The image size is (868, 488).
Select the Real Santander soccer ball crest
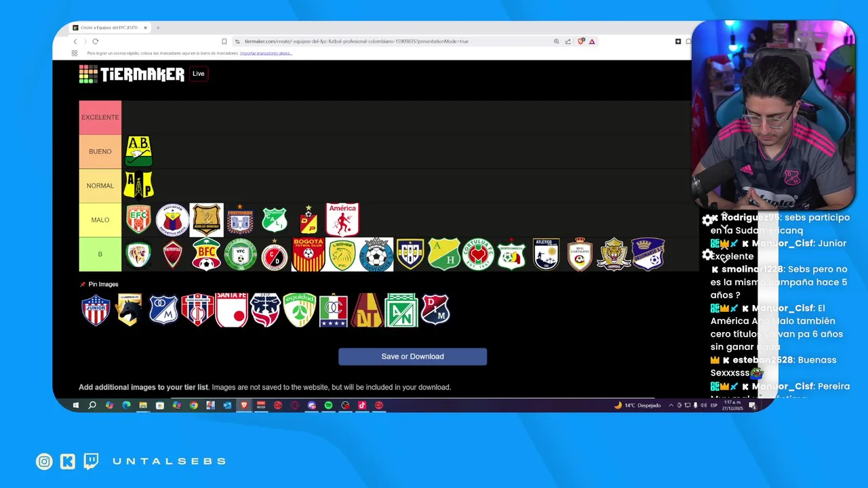(x=376, y=254)
